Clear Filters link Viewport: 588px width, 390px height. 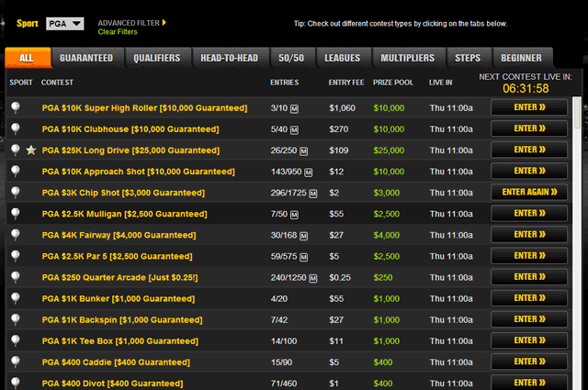tap(118, 32)
